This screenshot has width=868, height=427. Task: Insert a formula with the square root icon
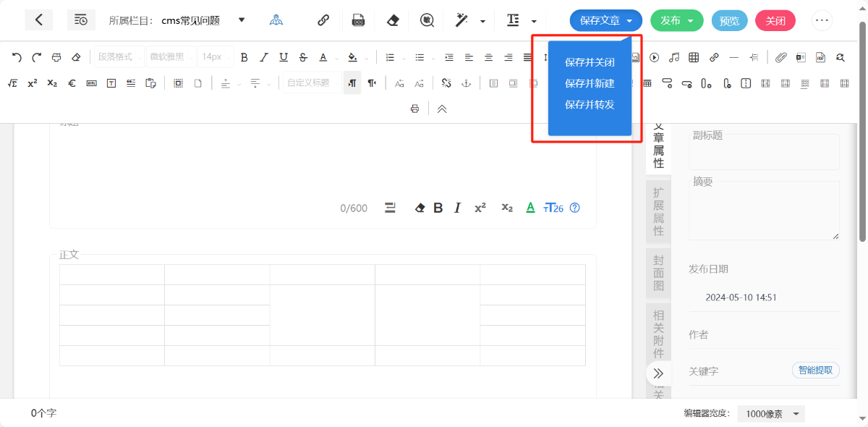point(12,83)
